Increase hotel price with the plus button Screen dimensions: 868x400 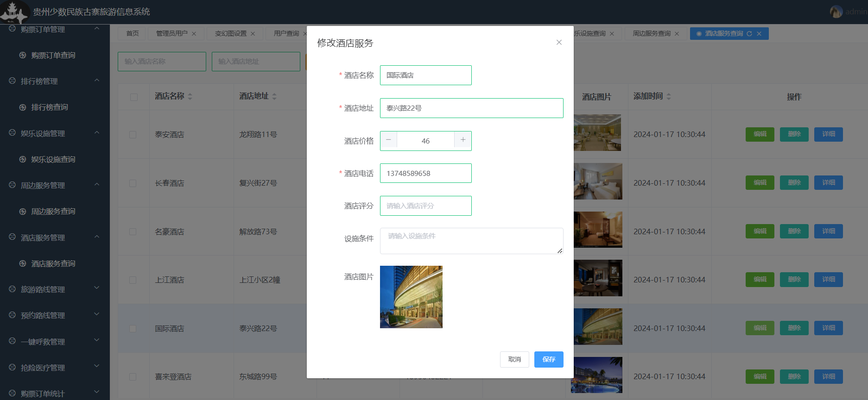(463, 140)
